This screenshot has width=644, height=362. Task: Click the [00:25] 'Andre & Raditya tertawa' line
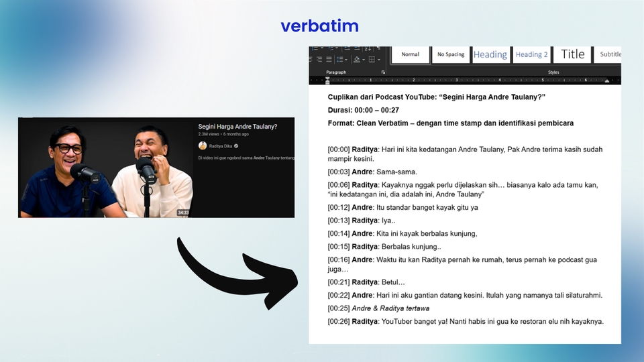tap(378, 308)
